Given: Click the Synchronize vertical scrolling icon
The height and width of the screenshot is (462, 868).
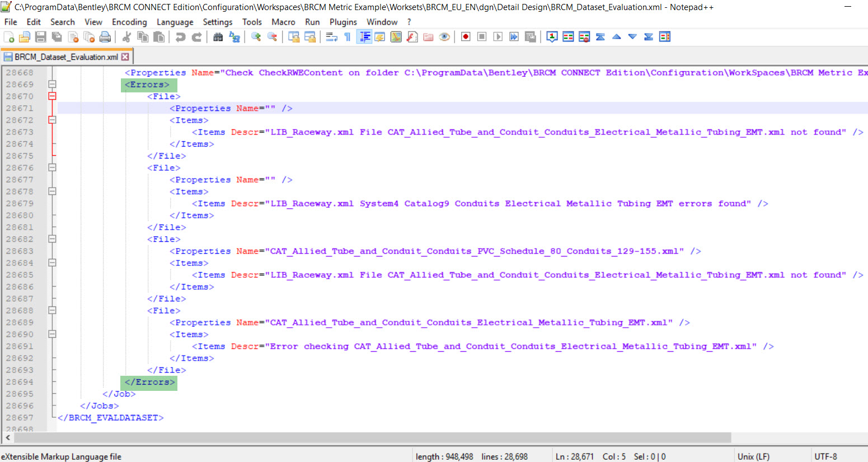Looking at the screenshot, I should pyautogui.click(x=294, y=37).
